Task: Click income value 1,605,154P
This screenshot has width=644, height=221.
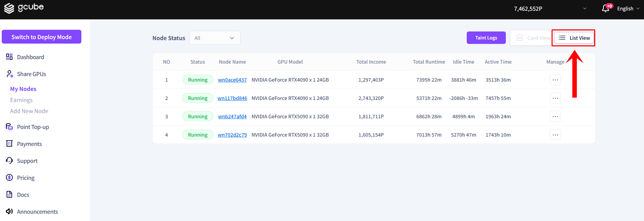Action: 371,135
